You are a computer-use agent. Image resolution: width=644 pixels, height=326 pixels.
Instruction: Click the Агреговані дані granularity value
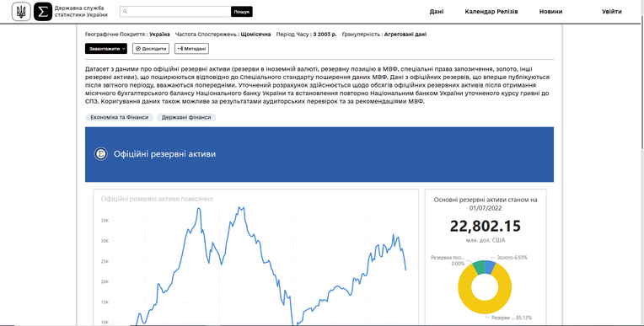(405, 35)
